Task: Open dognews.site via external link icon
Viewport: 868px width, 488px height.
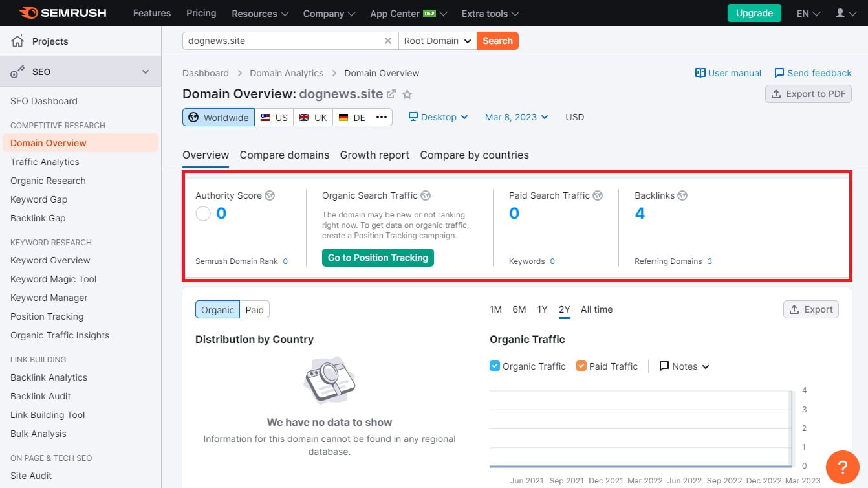Action: (391, 94)
